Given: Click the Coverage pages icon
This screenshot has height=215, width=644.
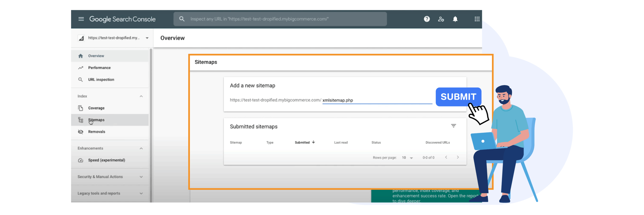Looking at the screenshot, I should [x=80, y=108].
